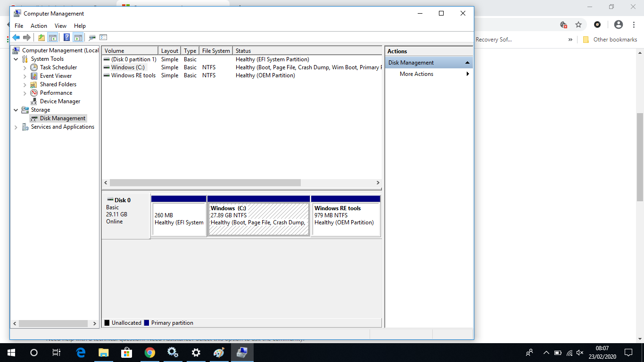Select the Windows (C:) volume row
This screenshot has height=362, width=644.
pos(242,67)
